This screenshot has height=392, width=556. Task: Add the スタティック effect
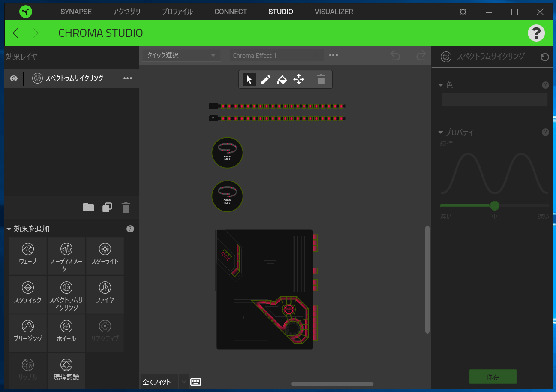pyautogui.click(x=28, y=295)
